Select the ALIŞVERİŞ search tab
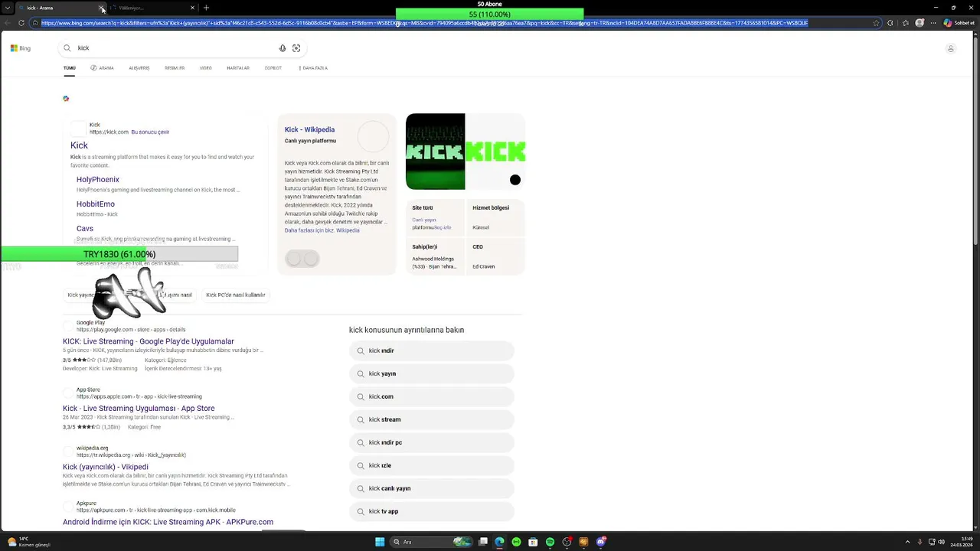 click(139, 68)
